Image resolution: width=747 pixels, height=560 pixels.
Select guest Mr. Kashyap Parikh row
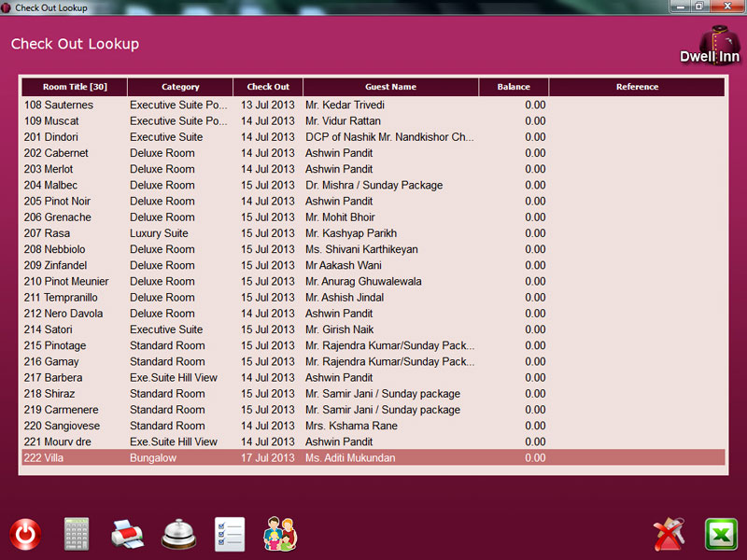[x=372, y=233]
